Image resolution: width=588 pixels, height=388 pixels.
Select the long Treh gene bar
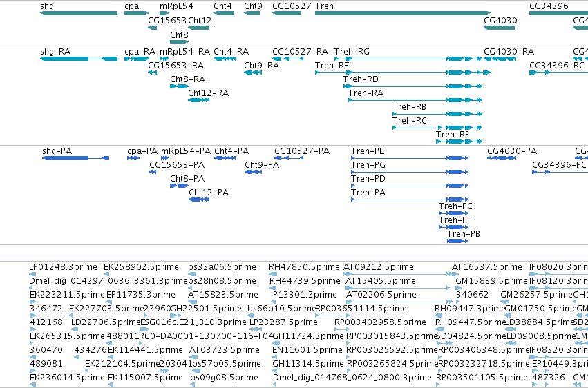tap(403, 13)
